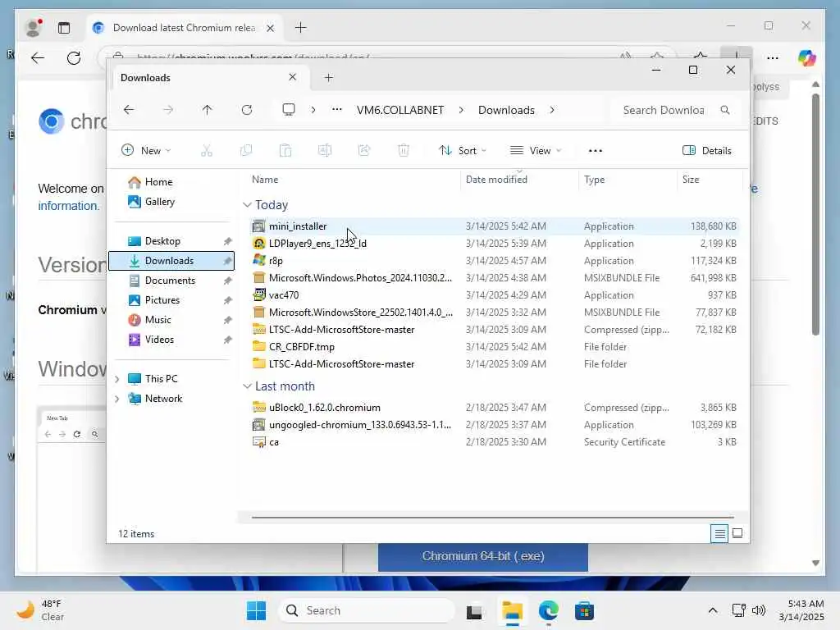Image resolution: width=840 pixels, height=630 pixels.
Task: Click the Paste clipboard icon in Explorer toolbar
Action: click(285, 151)
